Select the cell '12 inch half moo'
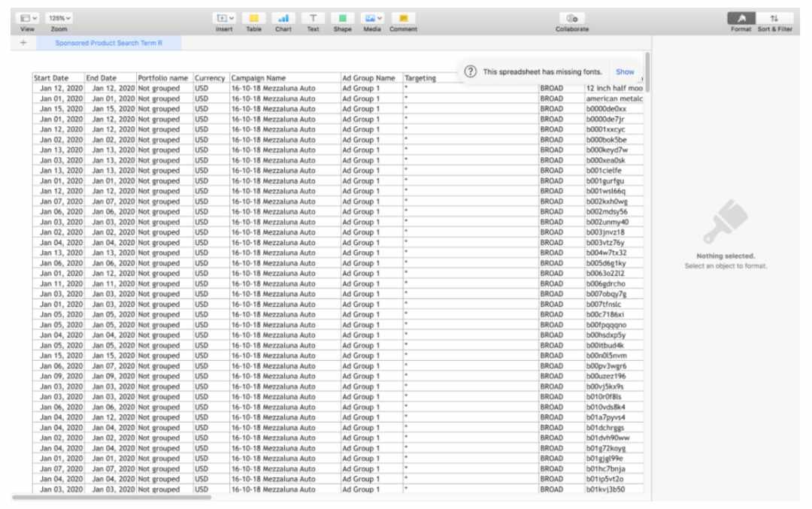This screenshot has height=509, width=812. pos(614,88)
